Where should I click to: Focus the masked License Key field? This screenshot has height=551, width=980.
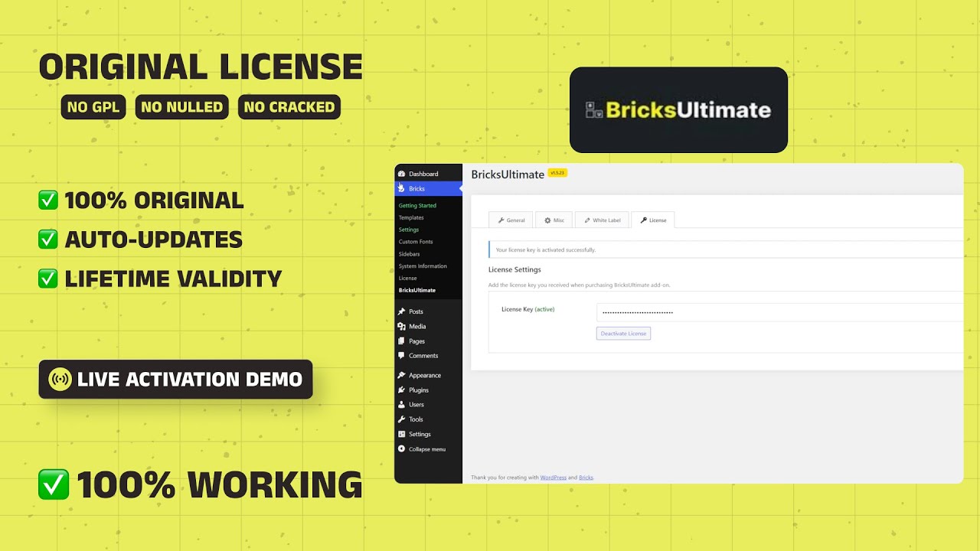point(779,312)
